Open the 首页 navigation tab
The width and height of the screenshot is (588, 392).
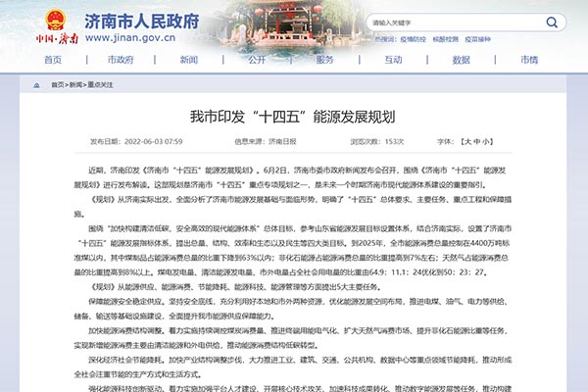tap(53, 61)
